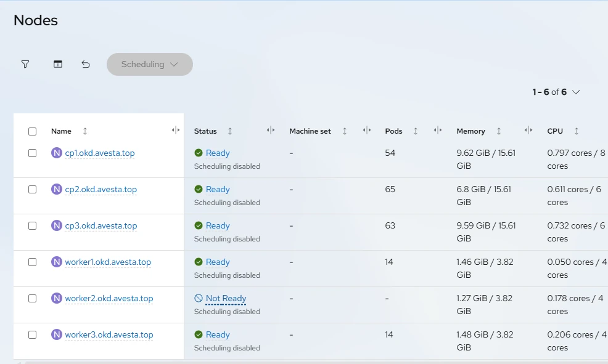This screenshot has width=608, height=364.
Task: Check the box for worker2.okd.avesta.top
Action: [x=32, y=299]
